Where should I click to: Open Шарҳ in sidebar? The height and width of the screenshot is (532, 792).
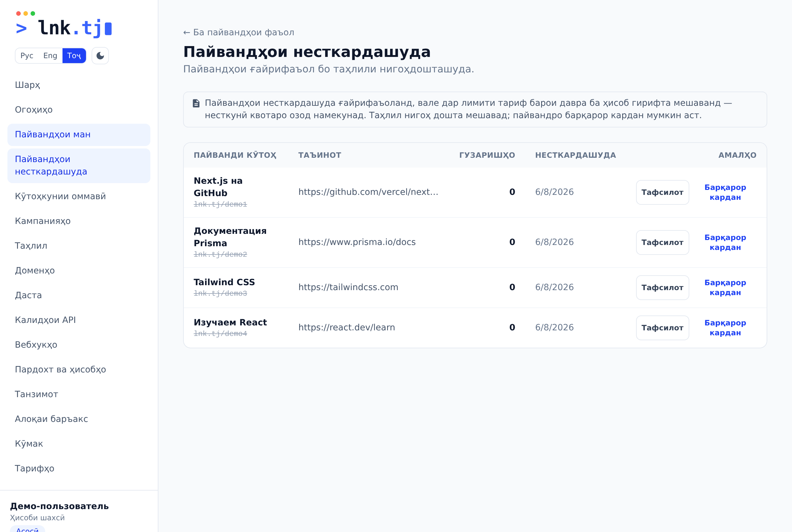pyautogui.click(x=79, y=85)
